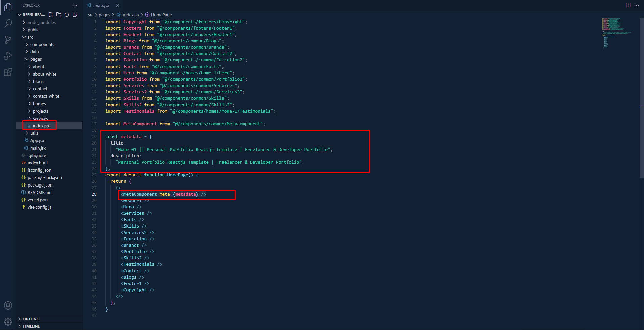Screen dimensions: 644x330
Task: Expand the TIMELINE section
Action: [x=32, y=326]
